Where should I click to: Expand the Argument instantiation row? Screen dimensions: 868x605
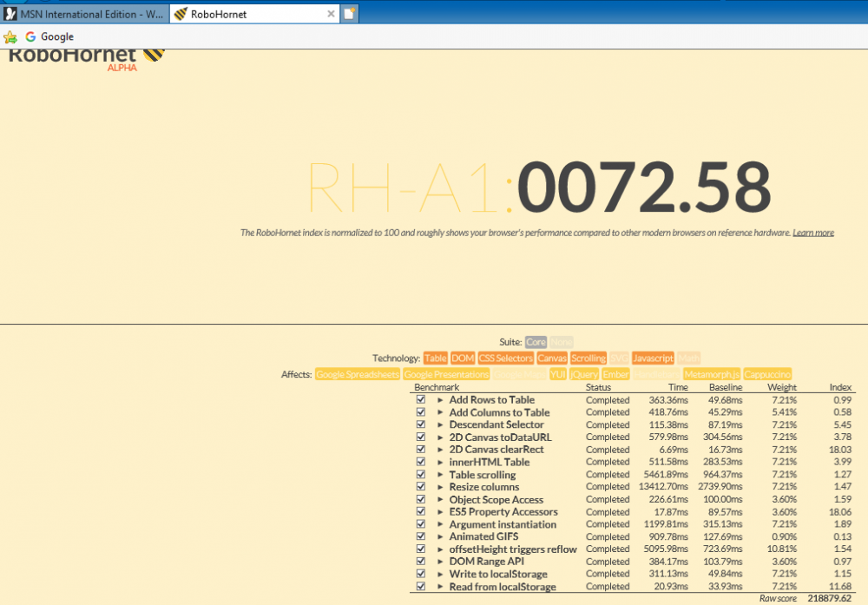point(440,524)
